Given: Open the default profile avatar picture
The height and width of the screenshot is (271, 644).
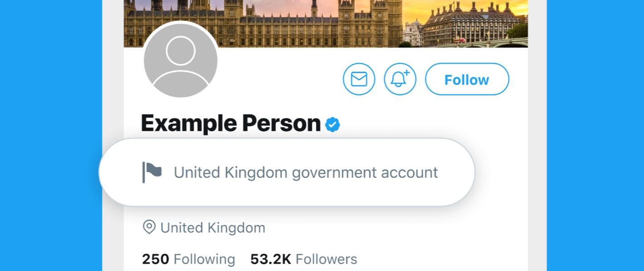Looking at the screenshot, I should [180, 61].
